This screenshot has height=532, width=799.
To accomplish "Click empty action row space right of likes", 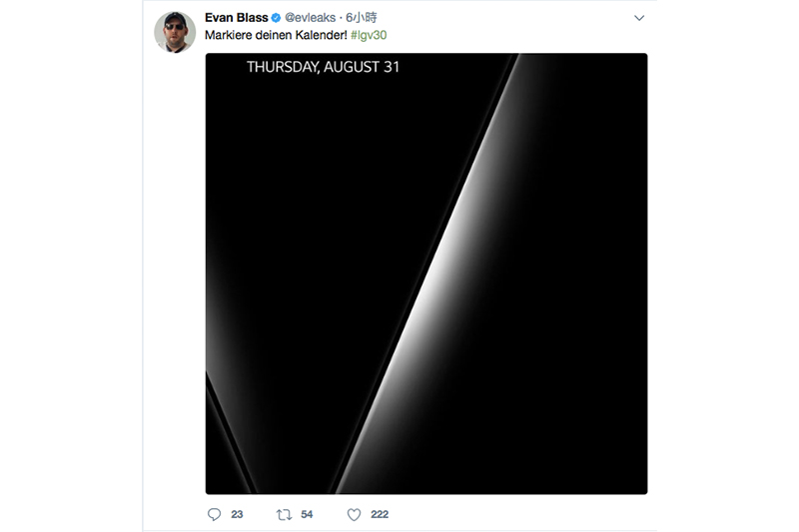I will 519,514.
